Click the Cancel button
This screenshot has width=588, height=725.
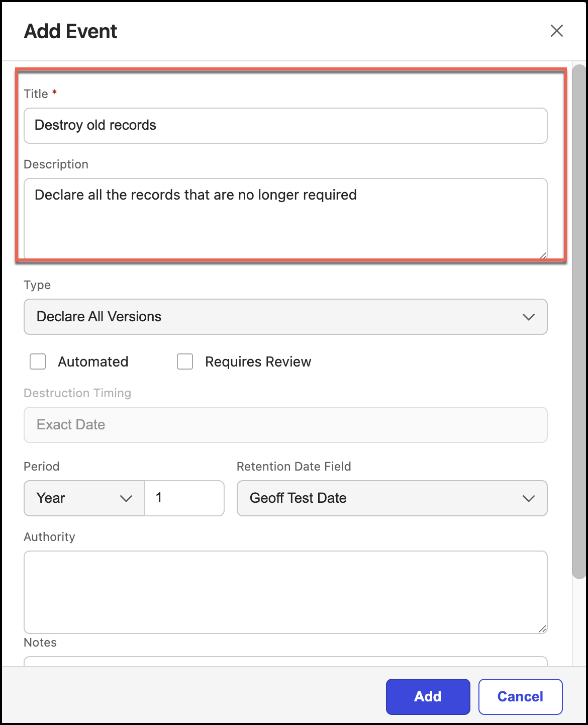pos(520,697)
